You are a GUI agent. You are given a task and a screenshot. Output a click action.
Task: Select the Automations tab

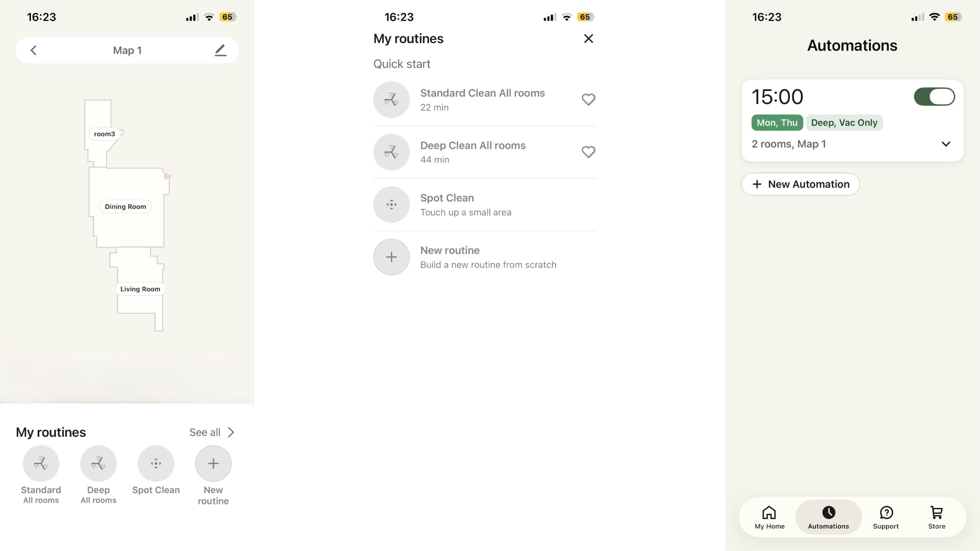tap(829, 518)
